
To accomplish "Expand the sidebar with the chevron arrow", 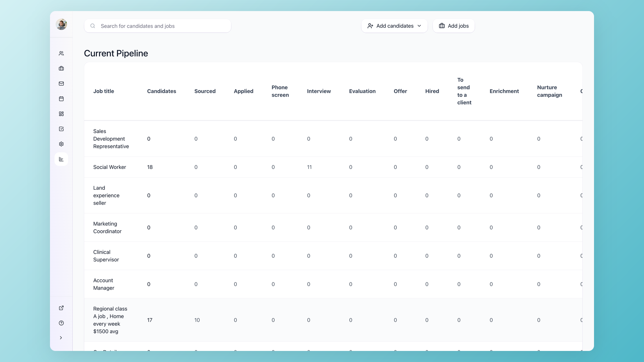I will (x=61, y=338).
